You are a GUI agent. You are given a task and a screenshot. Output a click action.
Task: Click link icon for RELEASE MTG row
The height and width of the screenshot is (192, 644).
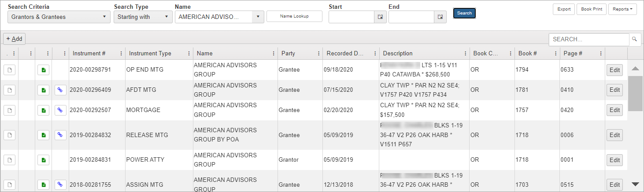(x=60, y=135)
